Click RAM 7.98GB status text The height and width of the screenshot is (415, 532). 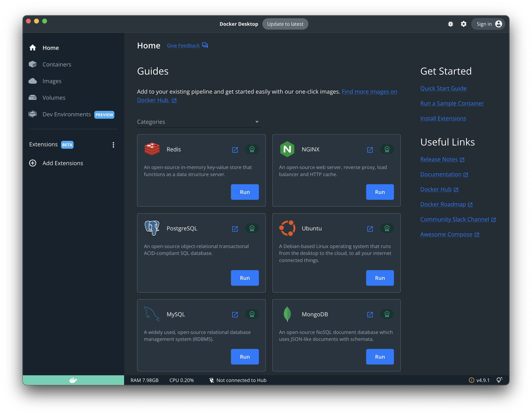[x=144, y=380]
